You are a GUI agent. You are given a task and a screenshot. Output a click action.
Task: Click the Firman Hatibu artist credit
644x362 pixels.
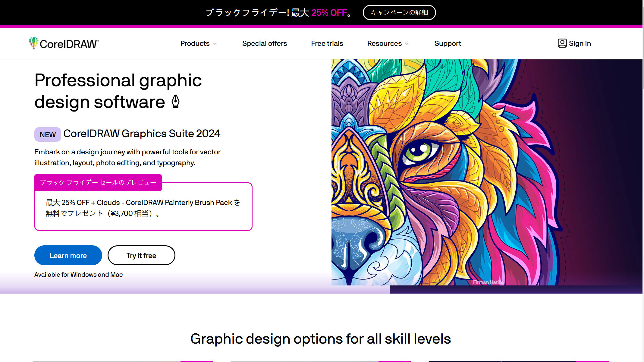(x=488, y=282)
